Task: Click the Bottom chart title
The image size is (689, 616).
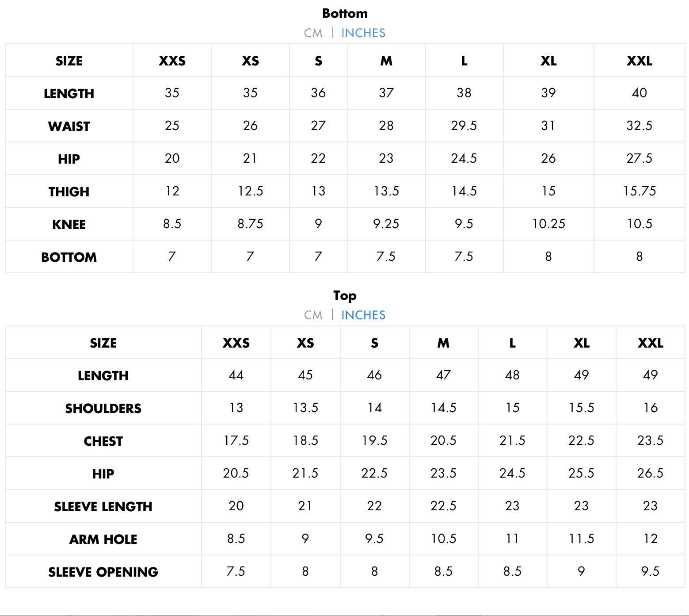Action: (345, 13)
